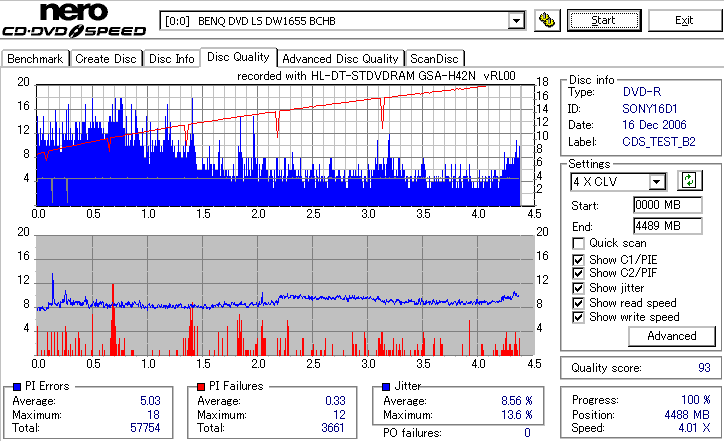Toggle Show C2/PIF checkbox
Viewport: 724px width, 441px height.
point(578,273)
